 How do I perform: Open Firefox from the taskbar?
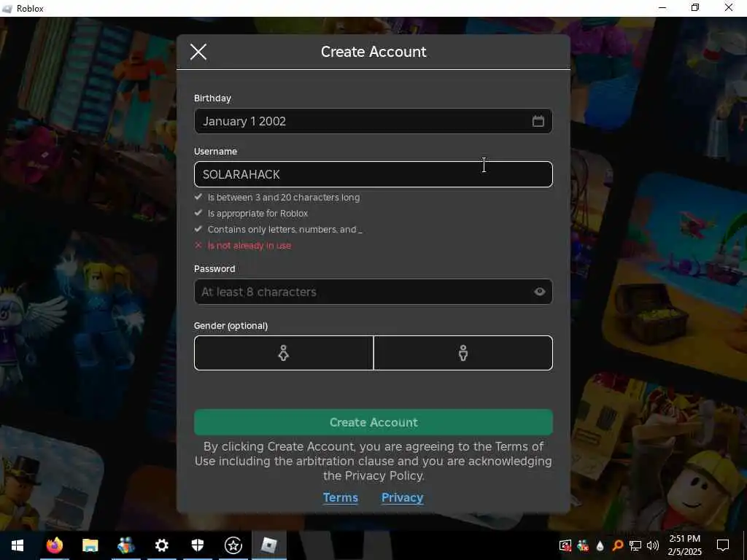coord(54,545)
